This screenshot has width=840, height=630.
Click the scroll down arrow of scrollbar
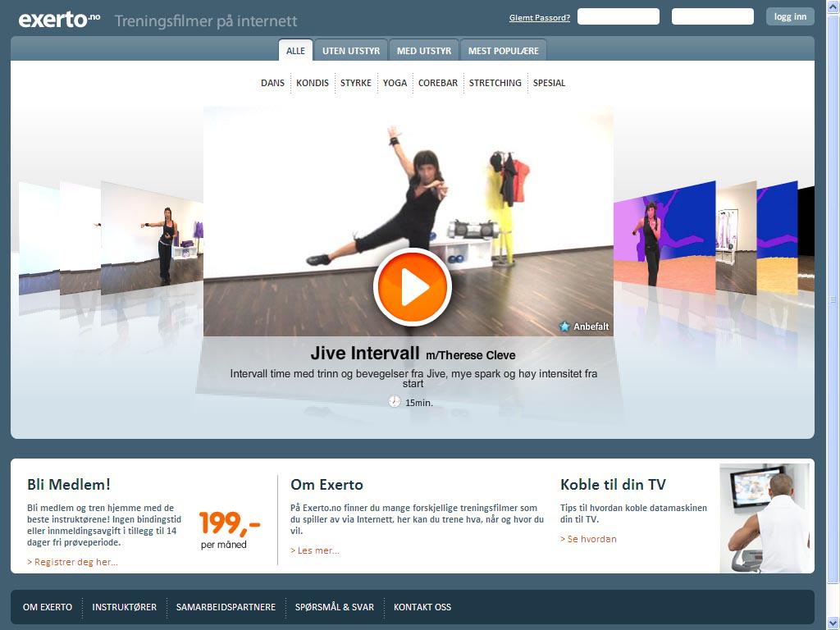click(833, 622)
